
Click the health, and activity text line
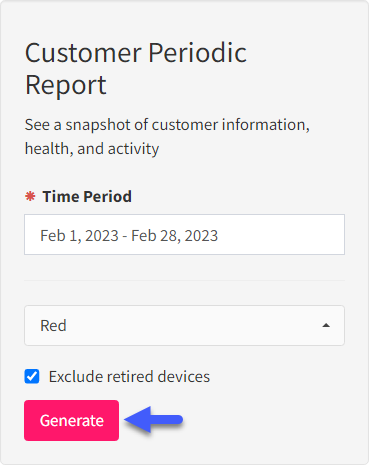click(x=92, y=149)
